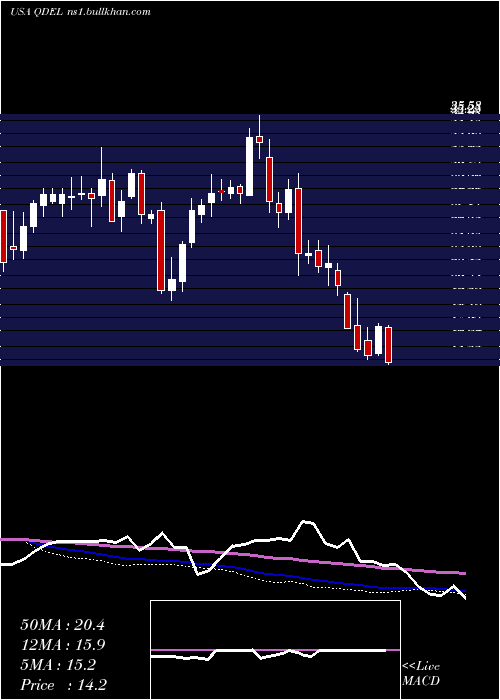Click the '12MA : 15.9' value
Viewport: 500px width, 700px height.
coord(63,645)
